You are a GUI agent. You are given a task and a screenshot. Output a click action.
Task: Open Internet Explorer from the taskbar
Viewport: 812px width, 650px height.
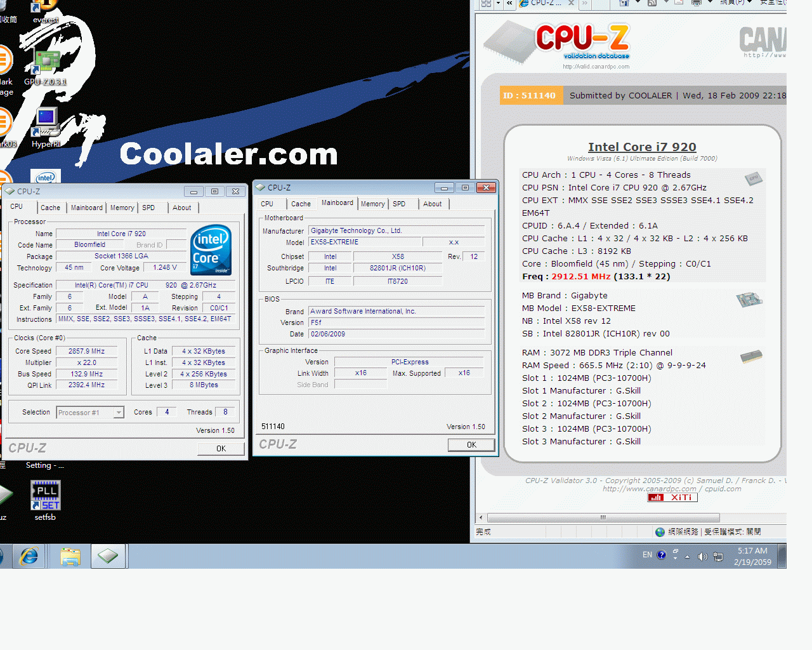(x=29, y=557)
